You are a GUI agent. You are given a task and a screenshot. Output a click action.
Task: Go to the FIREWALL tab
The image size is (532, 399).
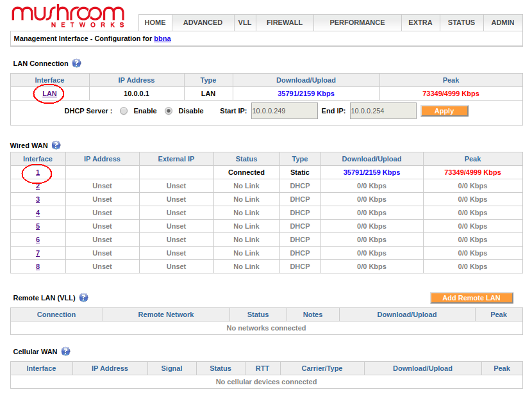pyautogui.click(x=285, y=22)
